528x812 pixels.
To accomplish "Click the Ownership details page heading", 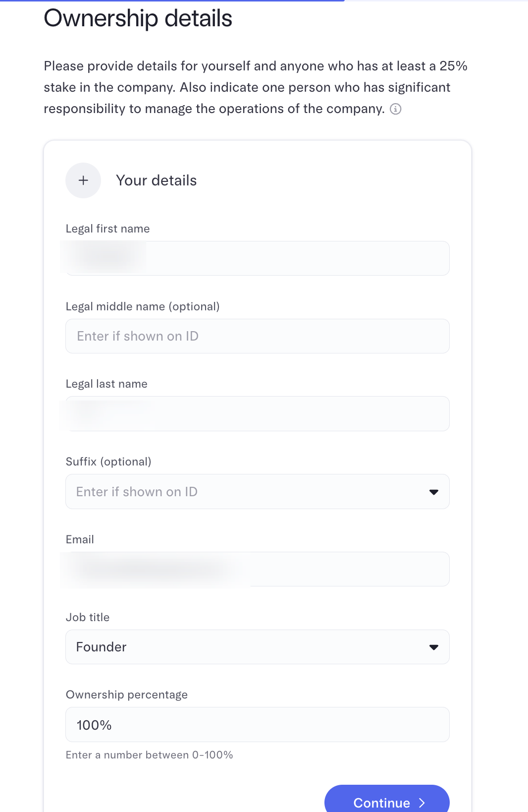I will (138, 18).
